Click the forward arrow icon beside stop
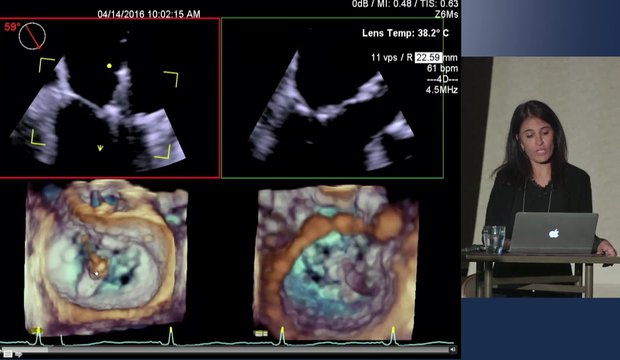The height and width of the screenshot is (360, 620). 18,354
